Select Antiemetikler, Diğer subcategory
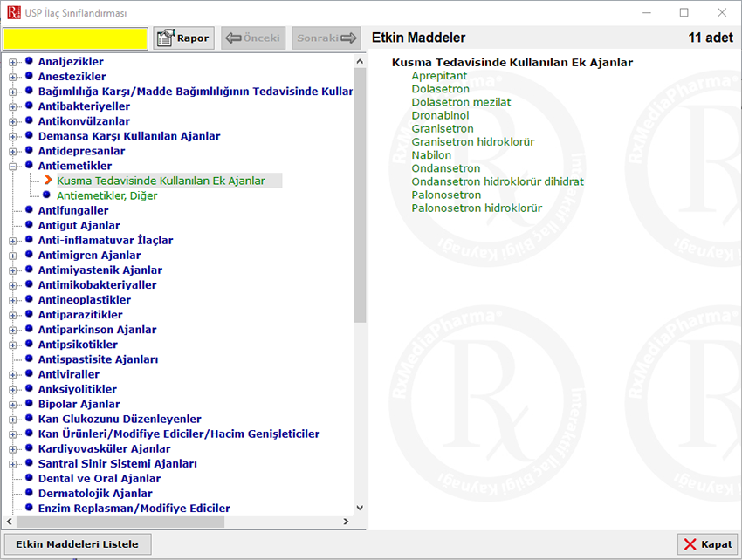 (x=106, y=195)
